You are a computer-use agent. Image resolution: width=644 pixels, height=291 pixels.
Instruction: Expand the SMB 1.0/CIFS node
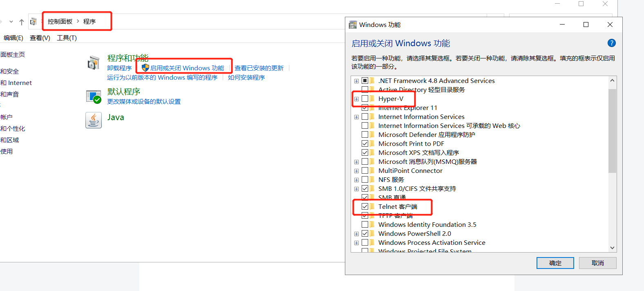(x=356, y=189)
